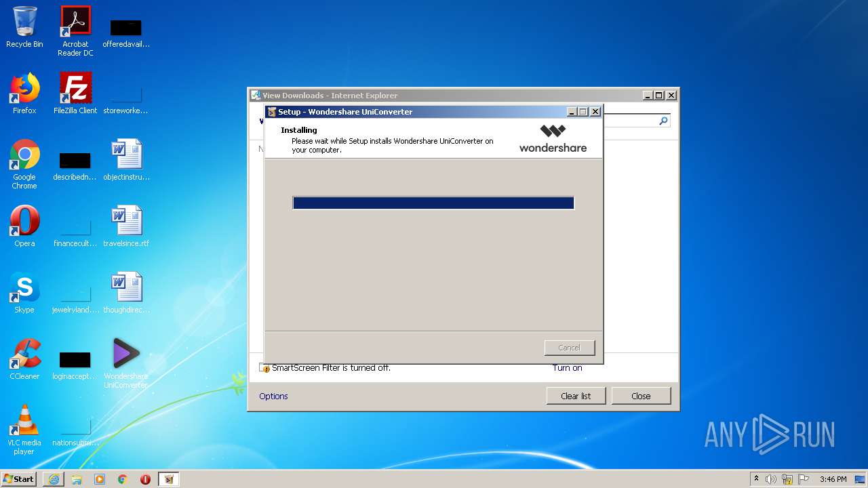Screen dimensions: 868x488
Task: Click Close button in View Downloads
Action: (x=641, y=396)
